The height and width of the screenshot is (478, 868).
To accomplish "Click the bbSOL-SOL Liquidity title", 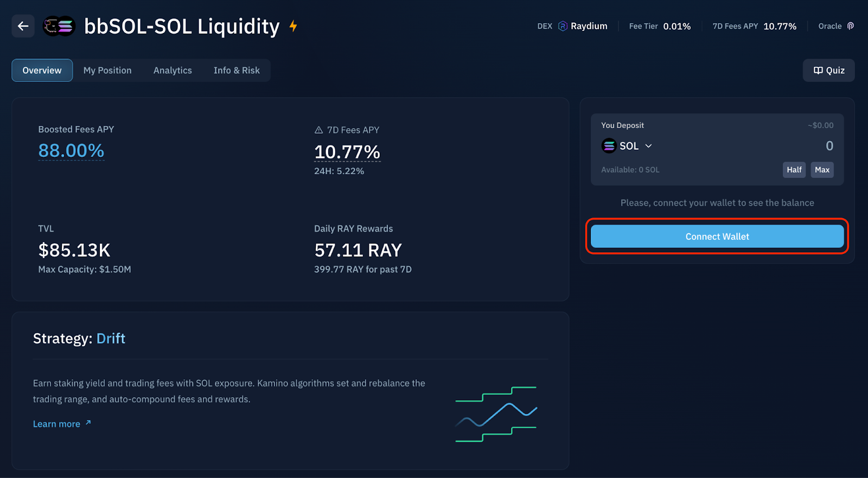I will (182, 26).
